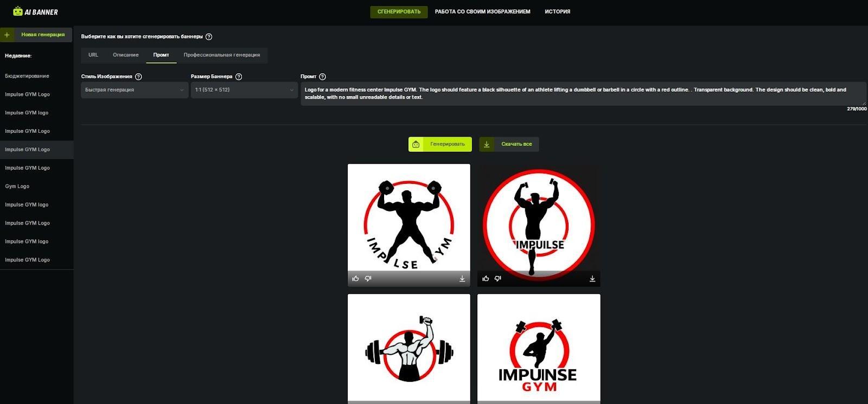Click the thumbs up icon on first logo
The width and height of the screenshot is (868, 404).
pos(355,279)
